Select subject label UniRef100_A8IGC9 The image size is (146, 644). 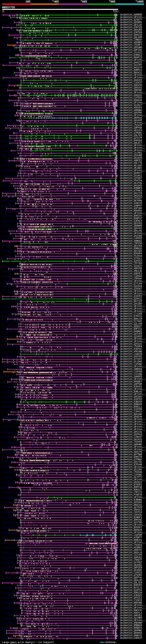pyautogui.click(x=131, y=130)
